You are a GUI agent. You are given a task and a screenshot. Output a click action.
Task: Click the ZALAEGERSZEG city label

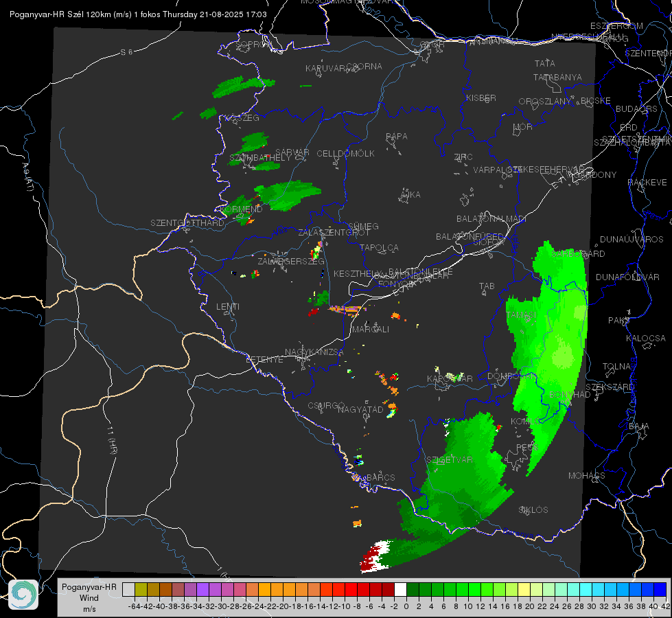tap(290, 261)
